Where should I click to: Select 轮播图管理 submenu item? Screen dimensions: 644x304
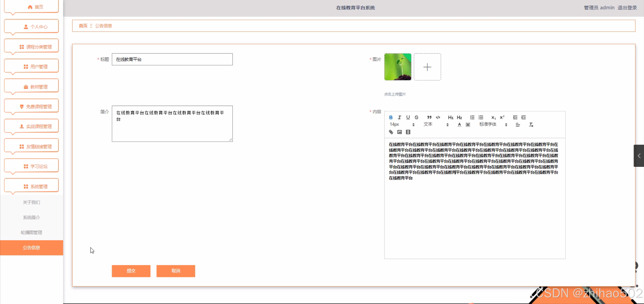pyautogui.click(x=31, y=233)
